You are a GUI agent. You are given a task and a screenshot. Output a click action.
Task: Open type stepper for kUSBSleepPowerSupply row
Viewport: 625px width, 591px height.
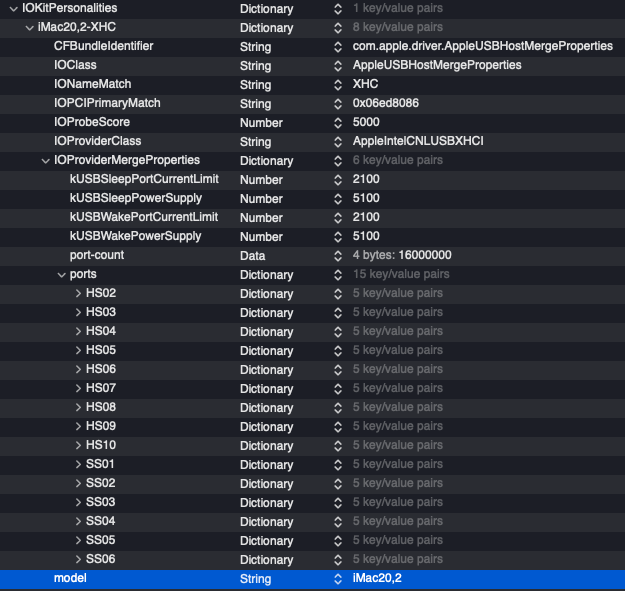click(338, 199)
